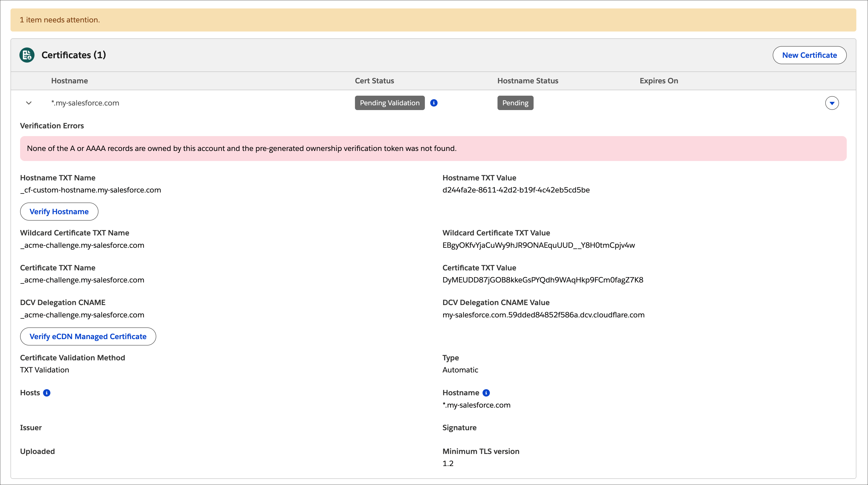Click the Expires On column header
This screenshot has height=485, width=868.
coord(659,81)
